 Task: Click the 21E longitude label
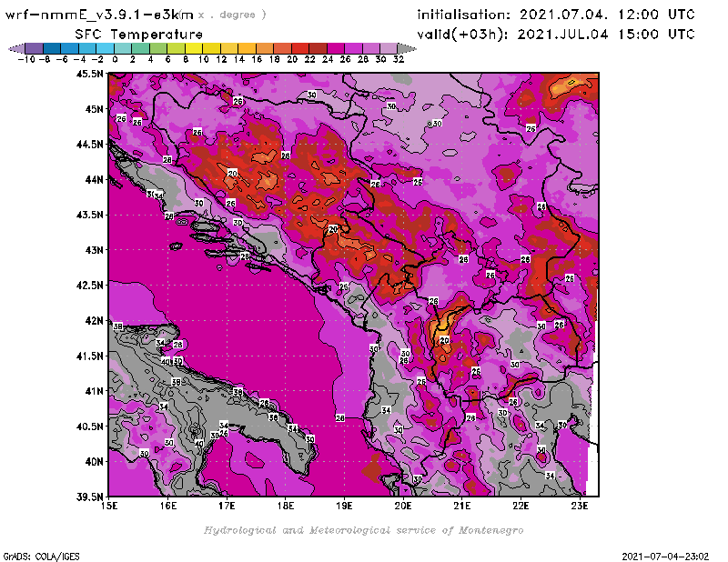(x=462, y=506)
